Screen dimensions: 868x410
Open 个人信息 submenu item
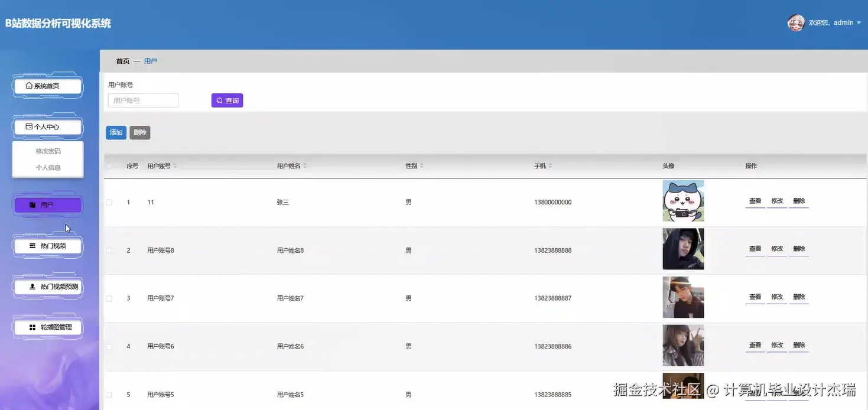pos(48,168)
